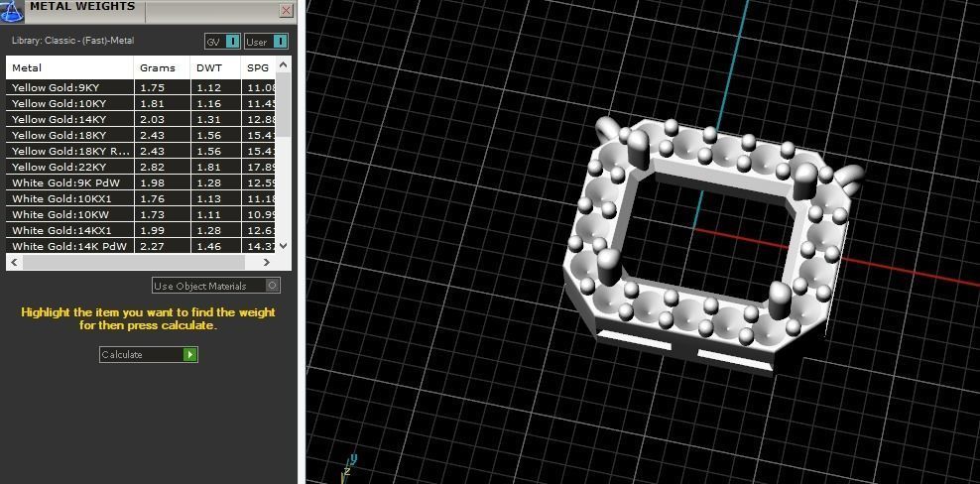This screenshot has height=484, width=980.
Task: Toggle the GV library switch
Action: click(222, 42)
